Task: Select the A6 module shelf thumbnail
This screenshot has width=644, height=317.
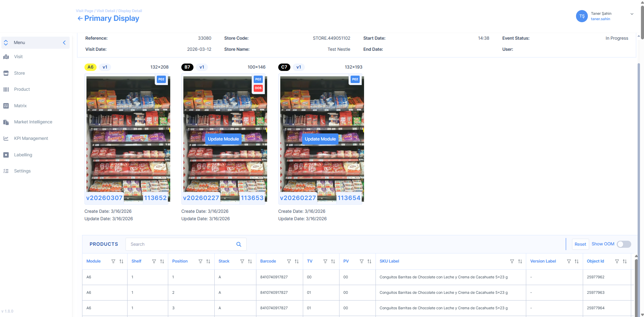Action: (x=128, y=138)
